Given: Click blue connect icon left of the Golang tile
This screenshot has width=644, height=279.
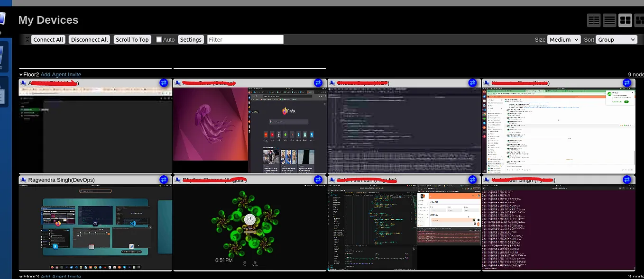Looking at the screenshot, I should [x=164, y=83].
